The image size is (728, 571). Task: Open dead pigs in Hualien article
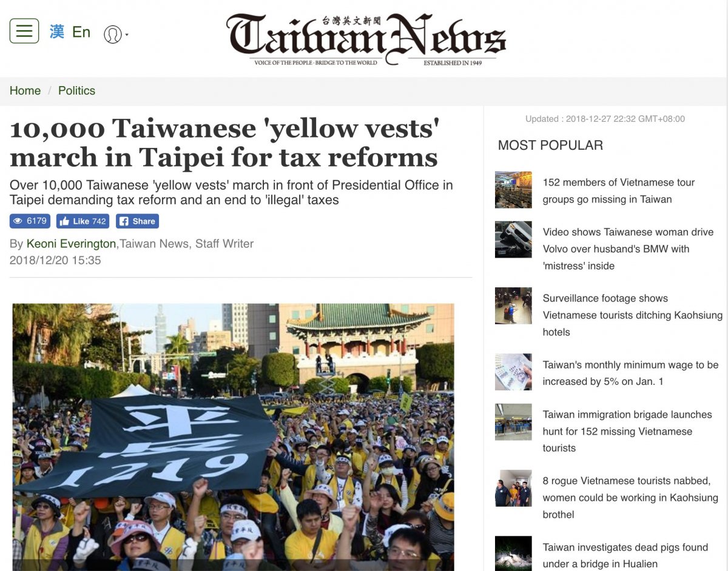pyautogui.click(x=625, y=555)
